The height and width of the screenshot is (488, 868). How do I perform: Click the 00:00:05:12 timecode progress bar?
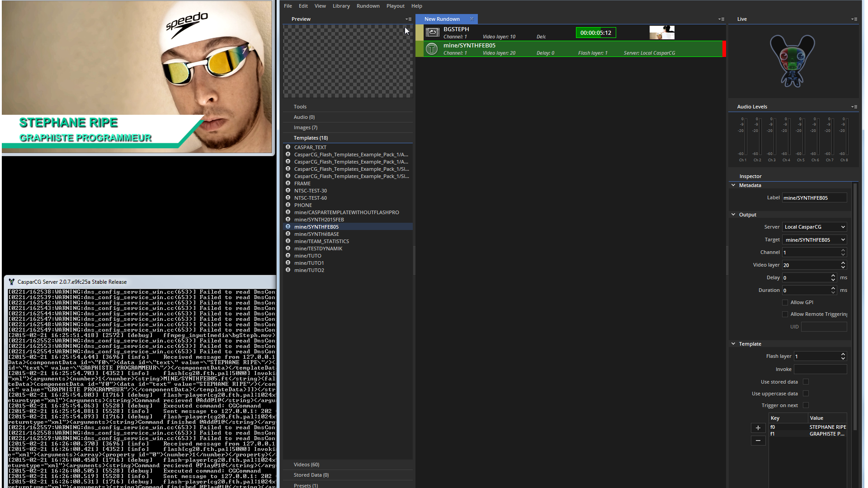tap(596, 33)
